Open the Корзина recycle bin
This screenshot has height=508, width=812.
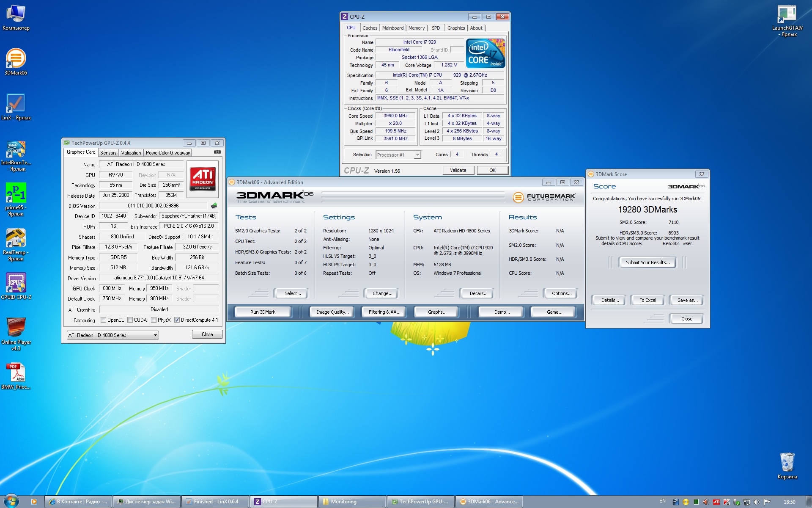pos(787,466)
